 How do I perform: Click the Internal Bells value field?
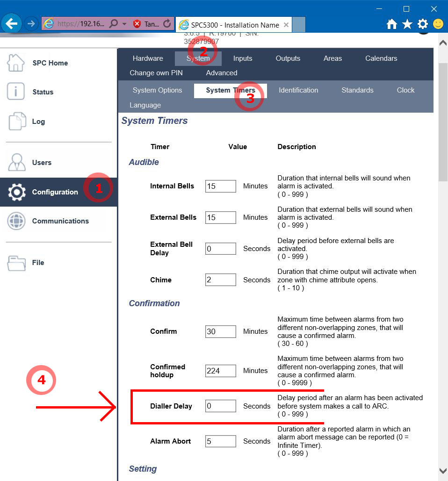(x=220, y=186)
